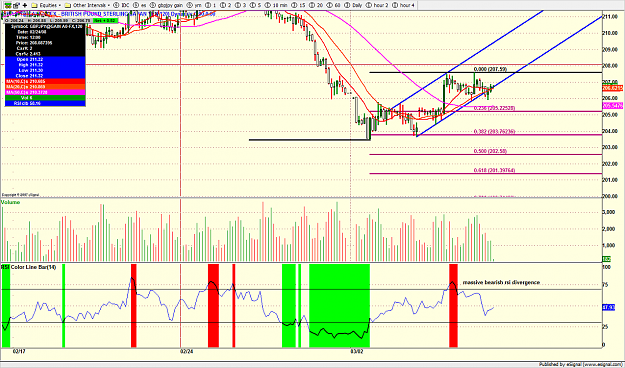The image size is (625, 368).
Task: Switch to the 1 minute interval
Action: 211,5
